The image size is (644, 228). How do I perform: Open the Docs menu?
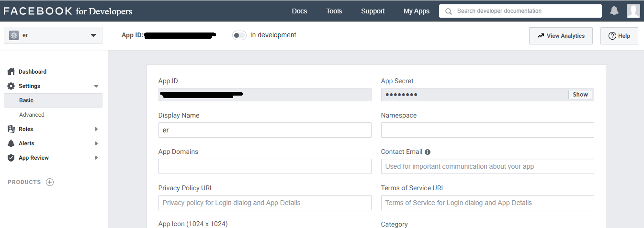[x=299, y=11]
